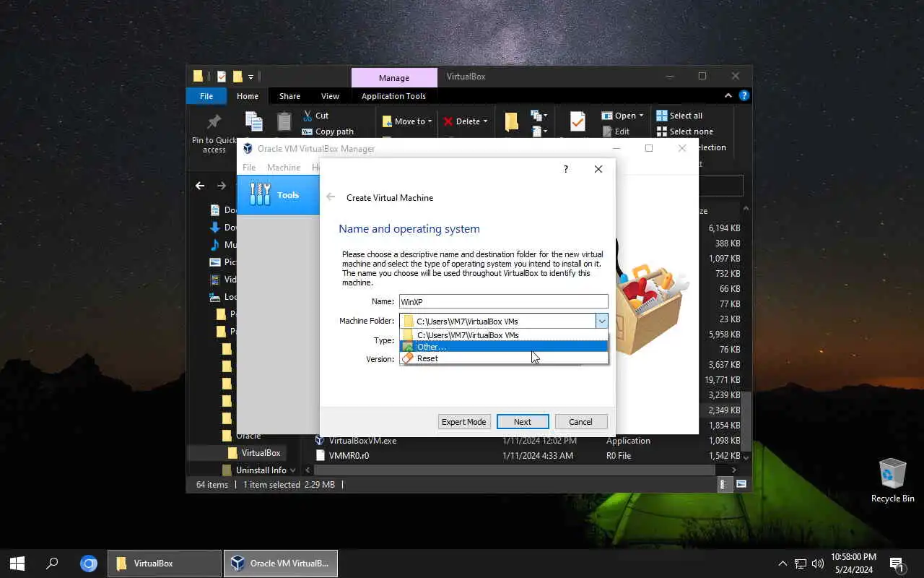The image size is (924, 578).
Task: Click Select none in the ribbon
Action: (x=684, y=131)
